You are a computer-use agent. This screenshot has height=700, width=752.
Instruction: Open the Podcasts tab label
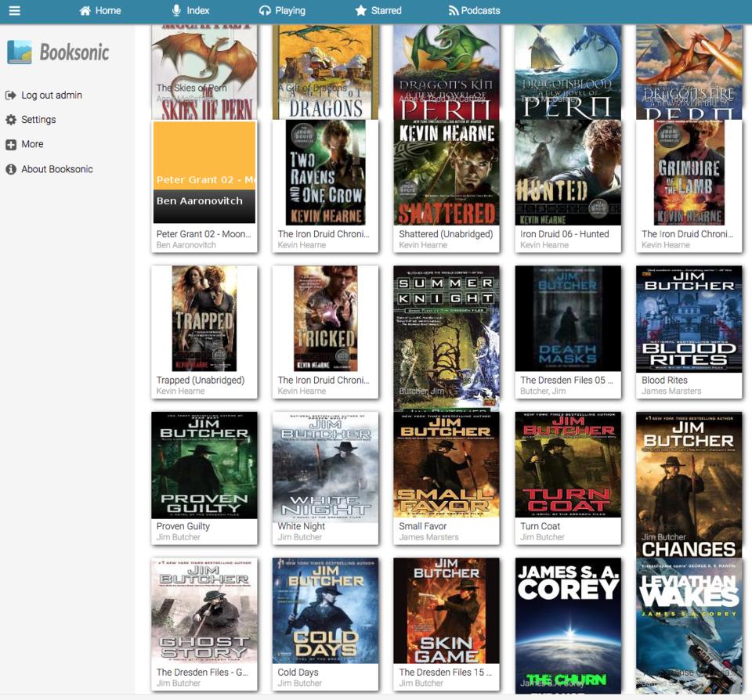click(480, 11)
